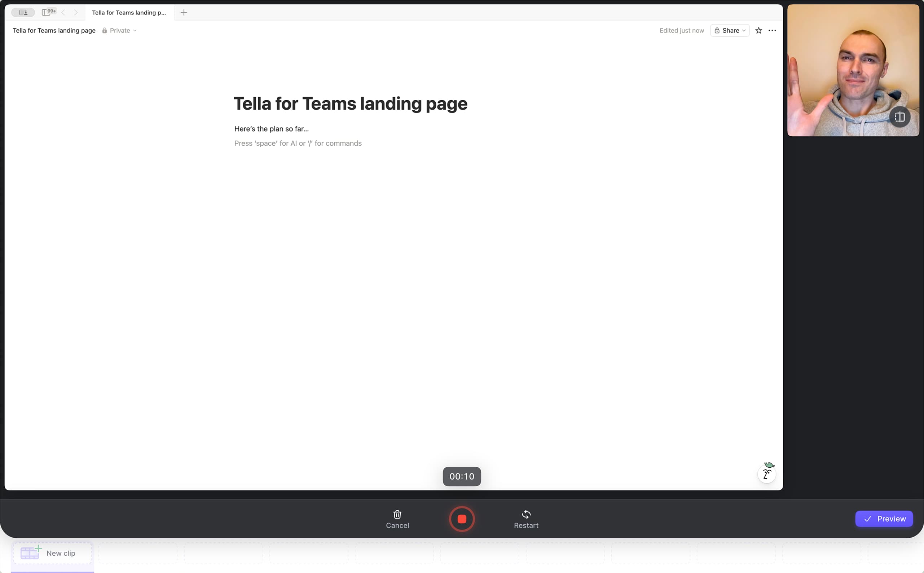Expand the Private visibility dropdown
924x573 pixels.
pos(119,30)
